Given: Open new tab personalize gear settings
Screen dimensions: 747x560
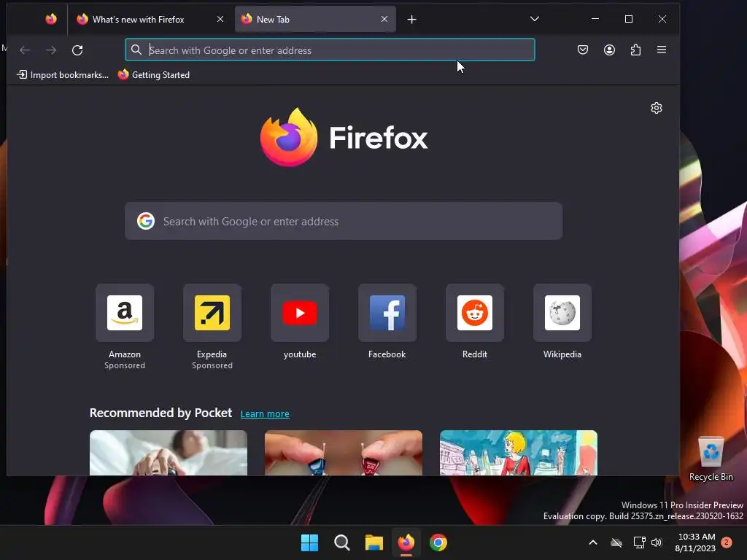Looking at the screenshot, I should [x=657, y=108].
